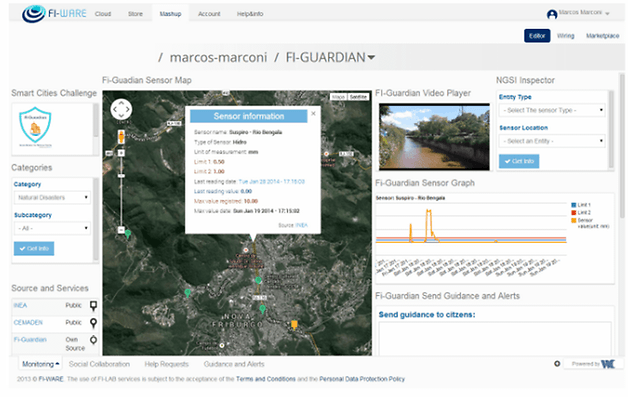This screenshot has width=628, height=397.
Task: Switch the map to Maps view
Action: pyautogui.click(x=338, y=97)
